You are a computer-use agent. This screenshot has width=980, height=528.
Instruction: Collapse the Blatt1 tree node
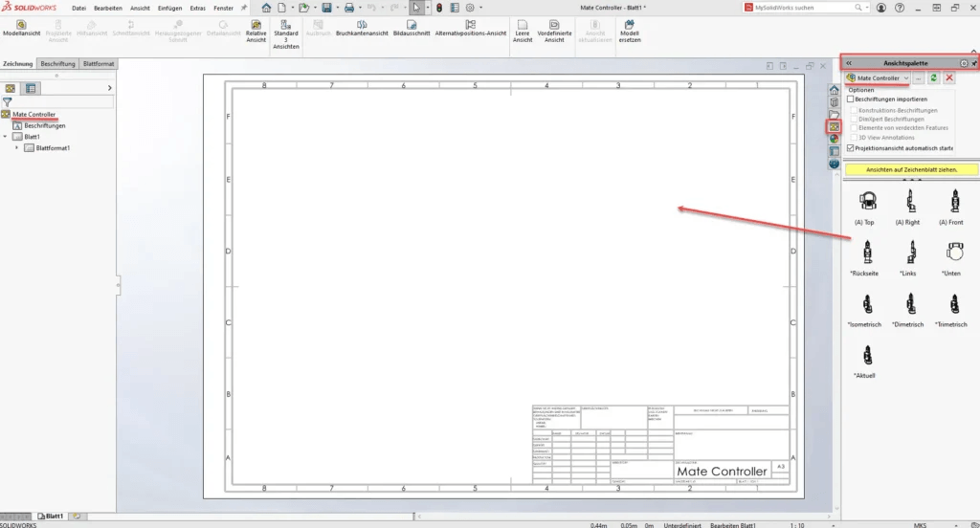6,137
